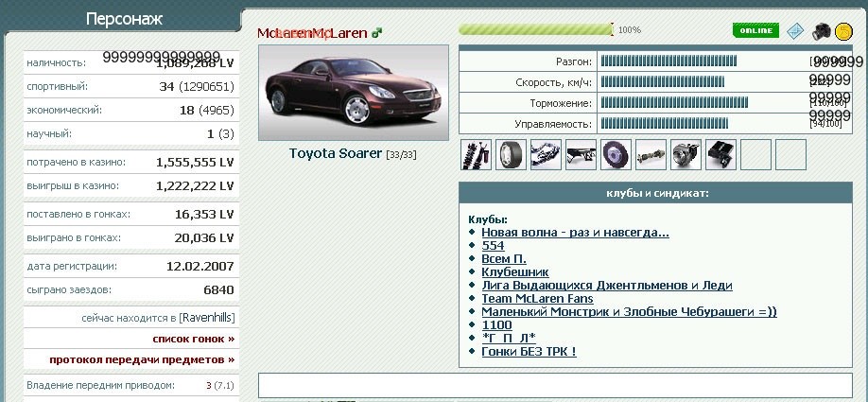
Task: Select the chrome exhaust manifold part
Action: tap(546, 154)
